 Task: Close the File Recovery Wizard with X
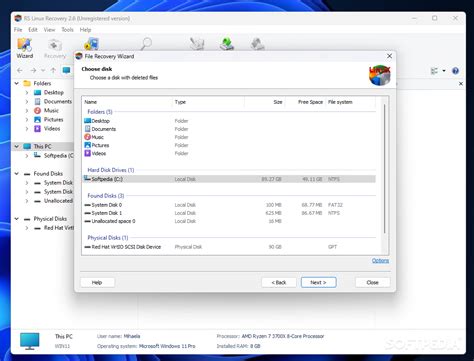pyautogui.click(x=389, y=56)
